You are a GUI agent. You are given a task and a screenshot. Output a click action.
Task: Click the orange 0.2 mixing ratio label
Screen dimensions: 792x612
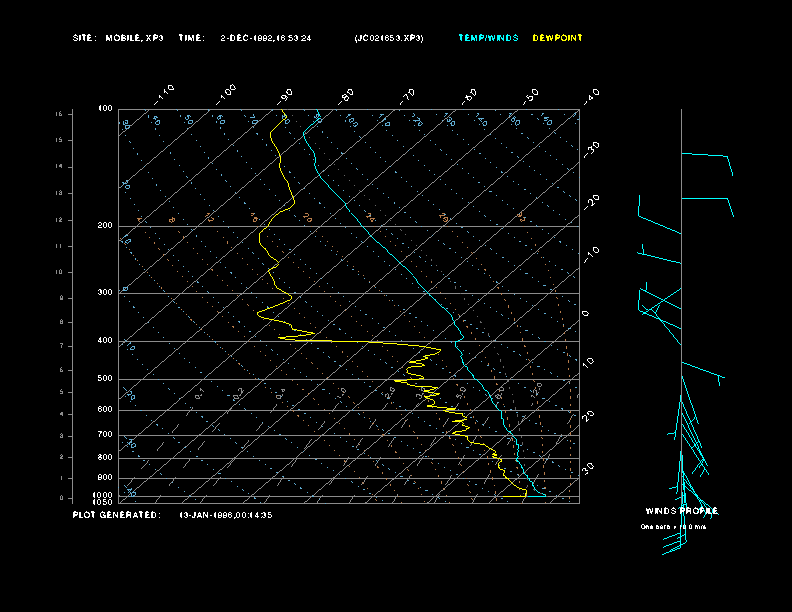click(x=238, y=394)
